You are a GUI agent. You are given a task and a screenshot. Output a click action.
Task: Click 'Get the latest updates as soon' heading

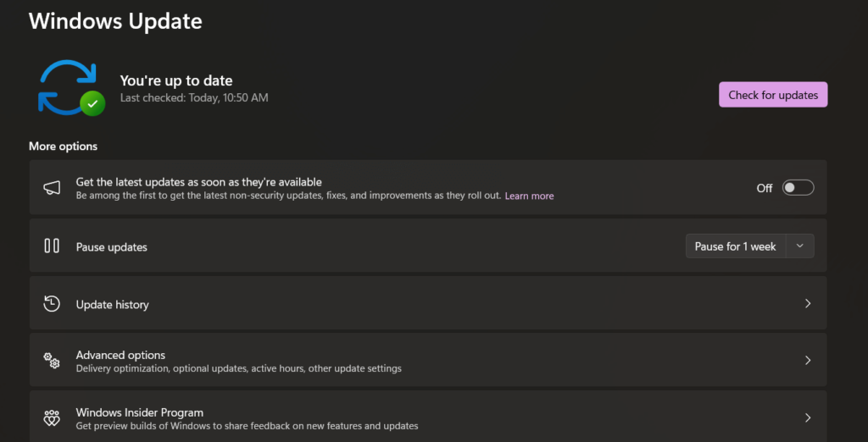(198, 182)
